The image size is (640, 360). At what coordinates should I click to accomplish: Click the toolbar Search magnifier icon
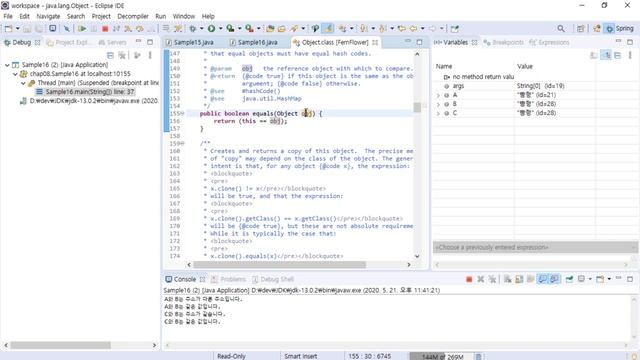point(561,29)
